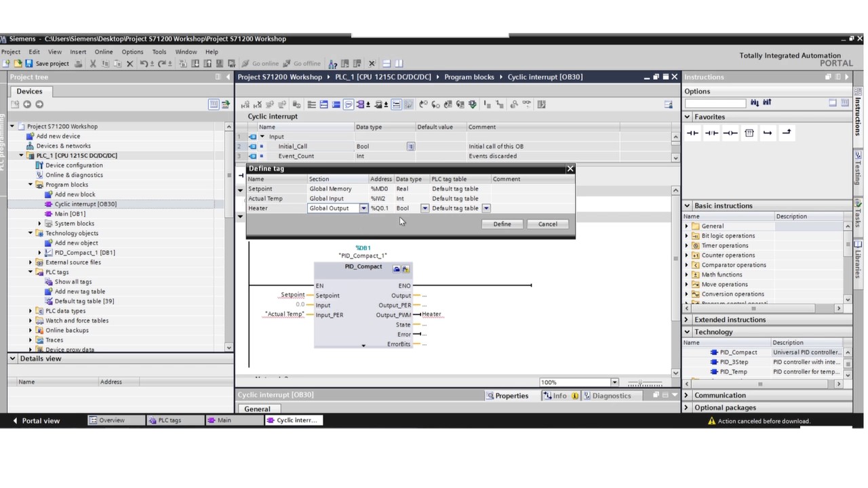Expand the Communication section
This screenshot has height=488, width=868.
(x=688, y=396)
